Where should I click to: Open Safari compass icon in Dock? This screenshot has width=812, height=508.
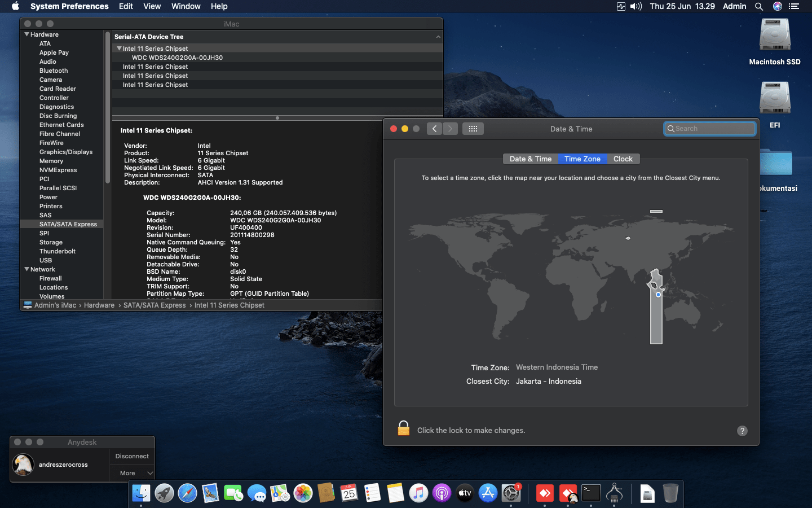[187, 493]
